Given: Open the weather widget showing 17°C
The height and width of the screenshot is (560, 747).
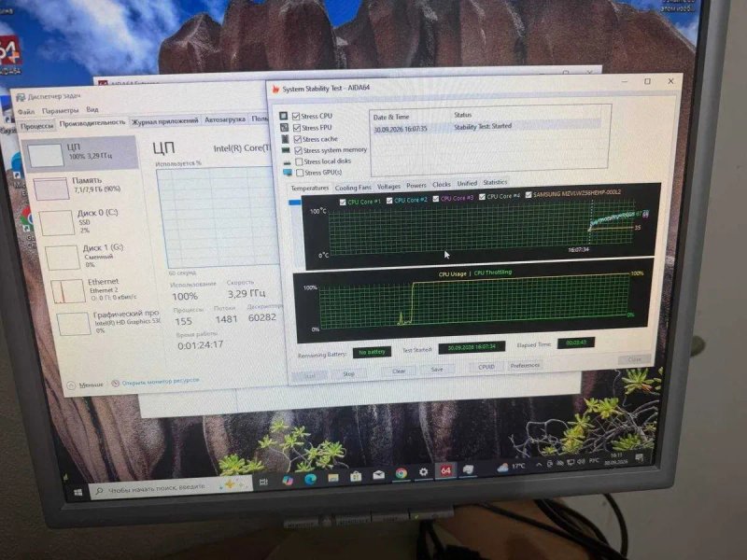Looking at the screenshot, I should point(511,468).
